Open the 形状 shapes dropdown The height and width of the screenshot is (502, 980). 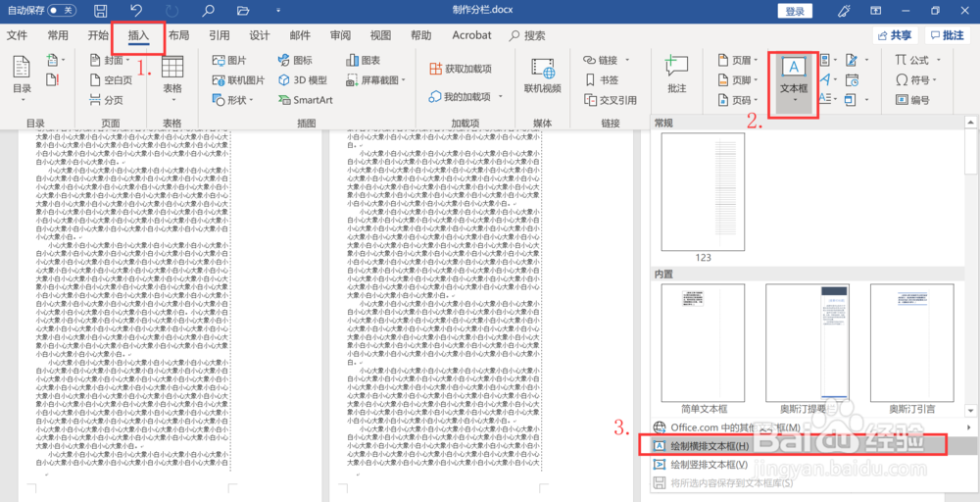pyautogui.click(x=233, y=100)
